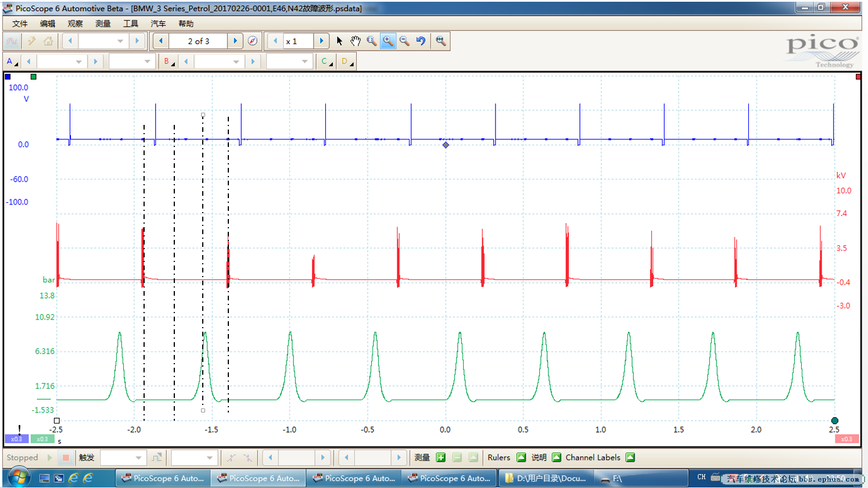
Task: Click the 触发 trigger button
Action: (87, 458)
